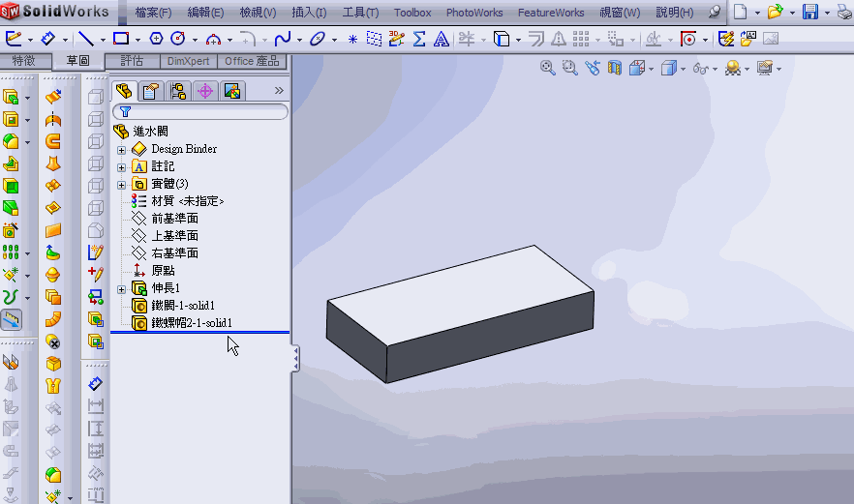Screen dimensions: 854x504
Task: Click the Extruded Boss/Base feature icon
Action: (11, 97)
